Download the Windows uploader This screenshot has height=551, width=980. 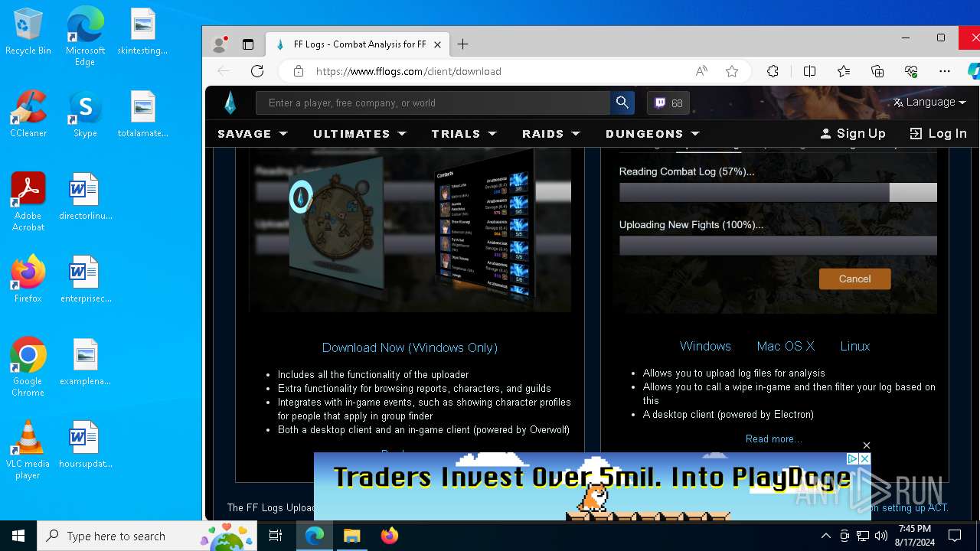point(705,346)
